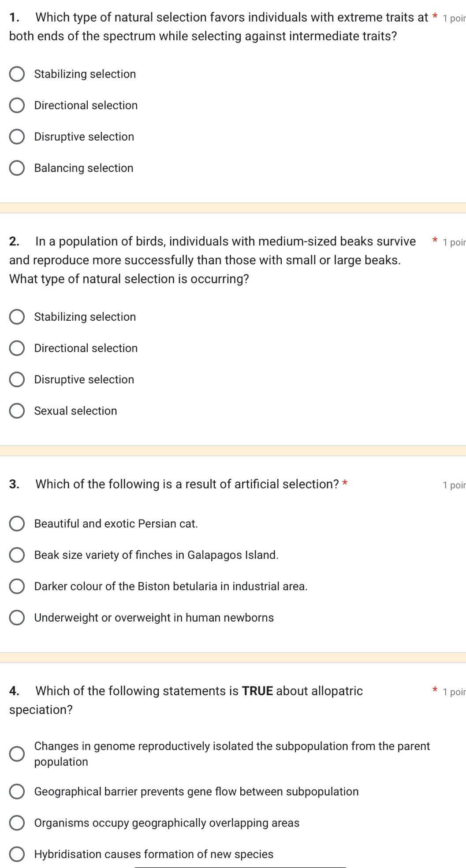Choose the geographical barrier answer for question 4

[17, 792]
